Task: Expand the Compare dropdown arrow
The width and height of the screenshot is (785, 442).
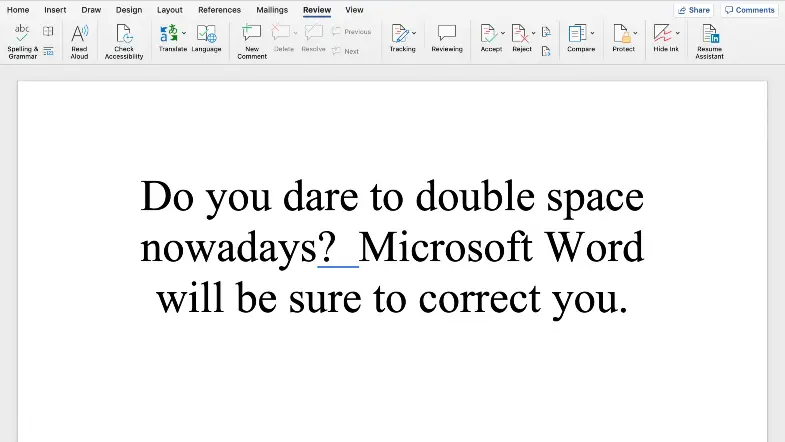Action: click(592, 33)
